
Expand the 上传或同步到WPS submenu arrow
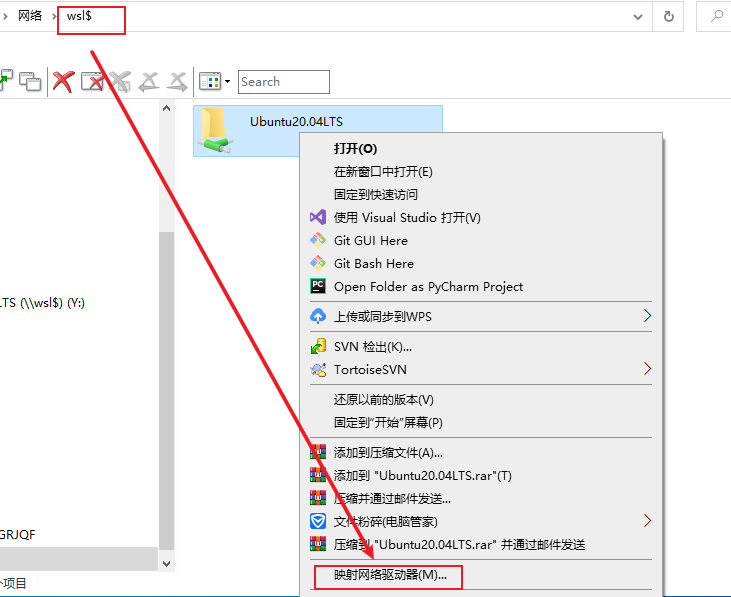[647, 316]
